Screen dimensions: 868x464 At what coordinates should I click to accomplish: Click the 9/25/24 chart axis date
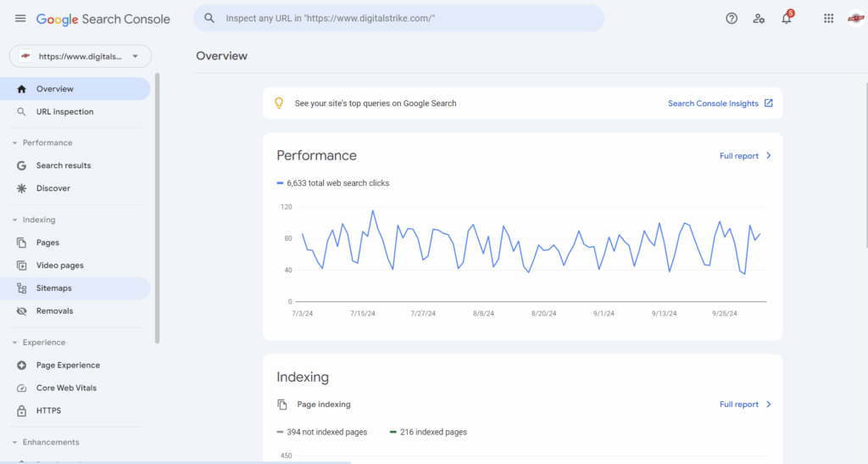click(x=724, y=313)
